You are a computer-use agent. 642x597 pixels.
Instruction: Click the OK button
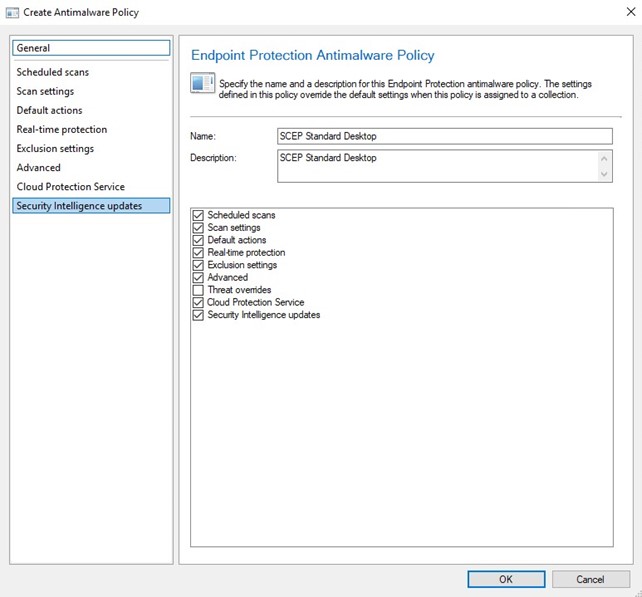click(506, 579)
